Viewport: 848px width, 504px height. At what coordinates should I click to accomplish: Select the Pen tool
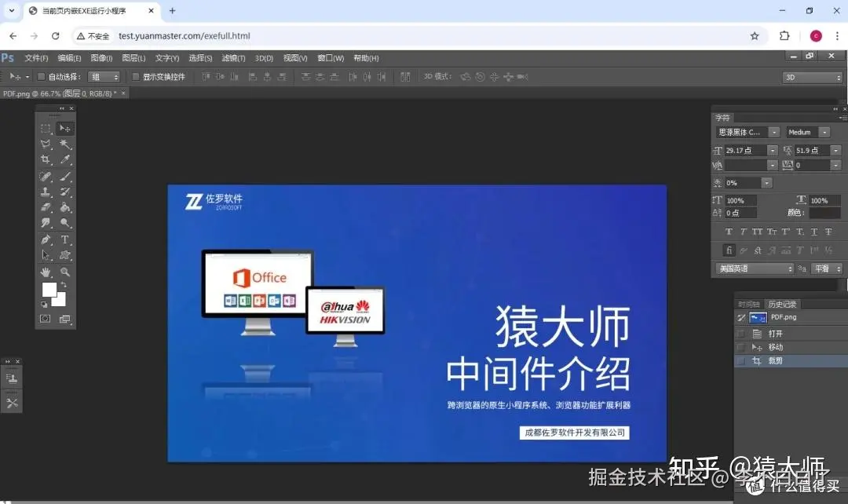point(46,239)
